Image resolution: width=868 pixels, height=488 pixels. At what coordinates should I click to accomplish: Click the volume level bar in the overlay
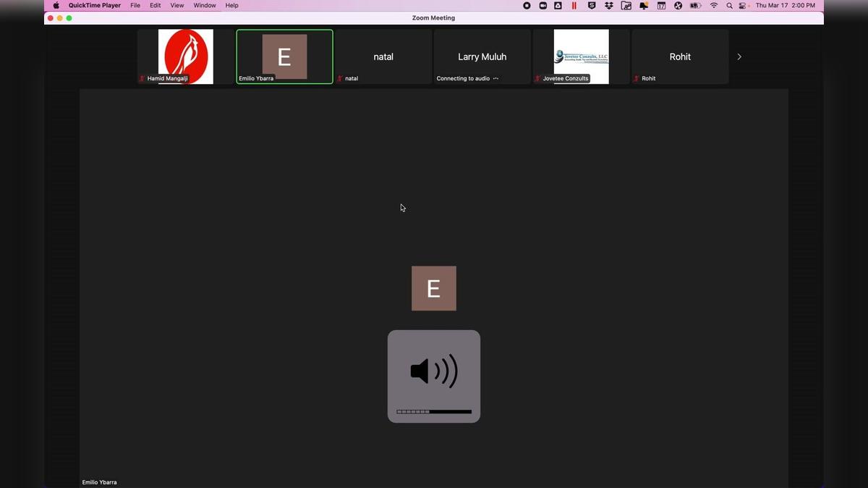pyautogui.click(x=434, y=411)
